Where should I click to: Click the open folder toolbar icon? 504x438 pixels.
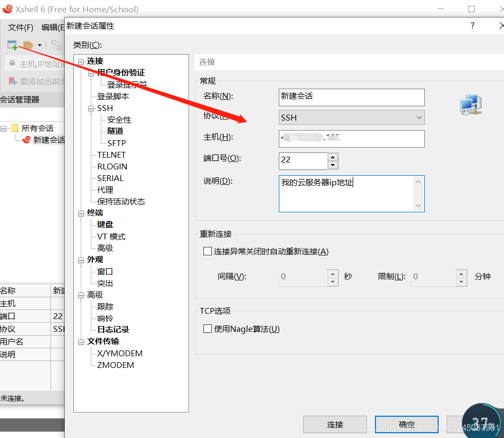tap(28, 45)
